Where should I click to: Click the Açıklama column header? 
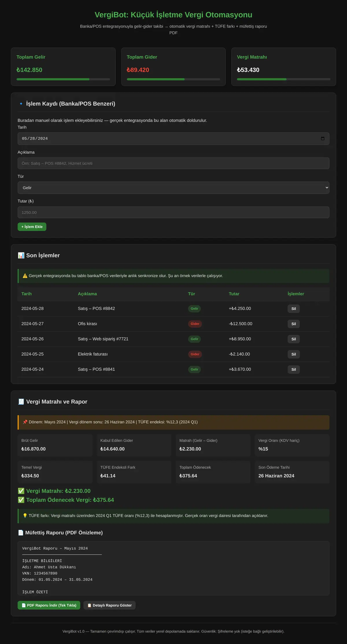click(87, 294)
